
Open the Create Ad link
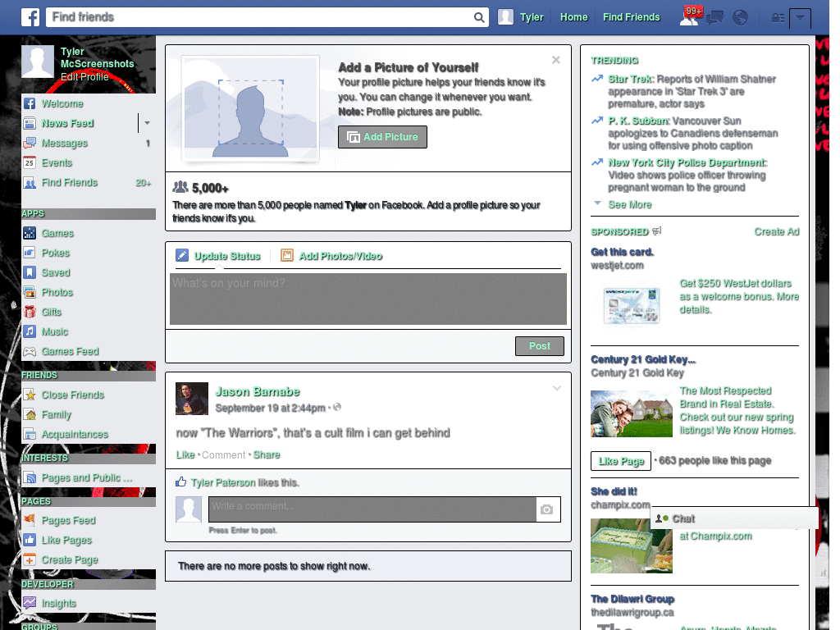(x=775, y=232)
